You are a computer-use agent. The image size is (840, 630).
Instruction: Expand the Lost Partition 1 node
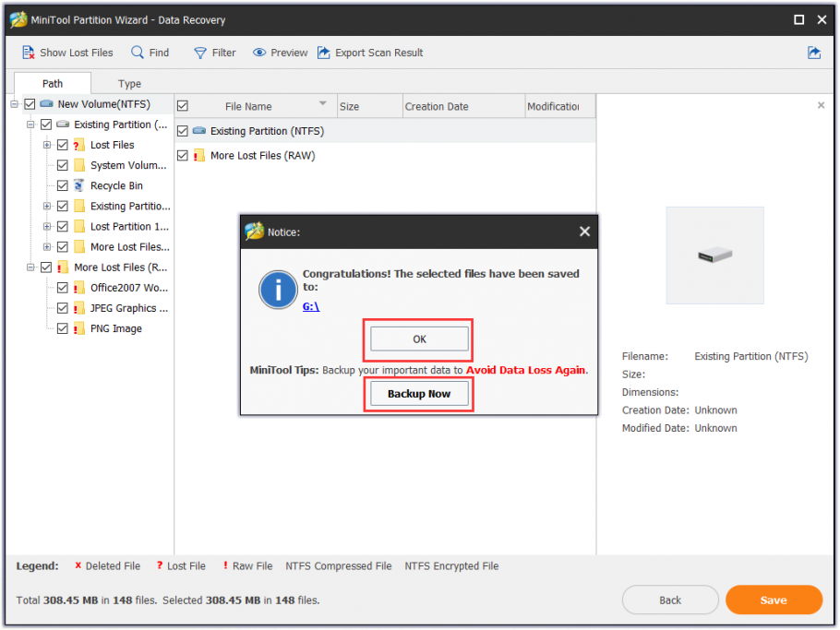point(47,226)
